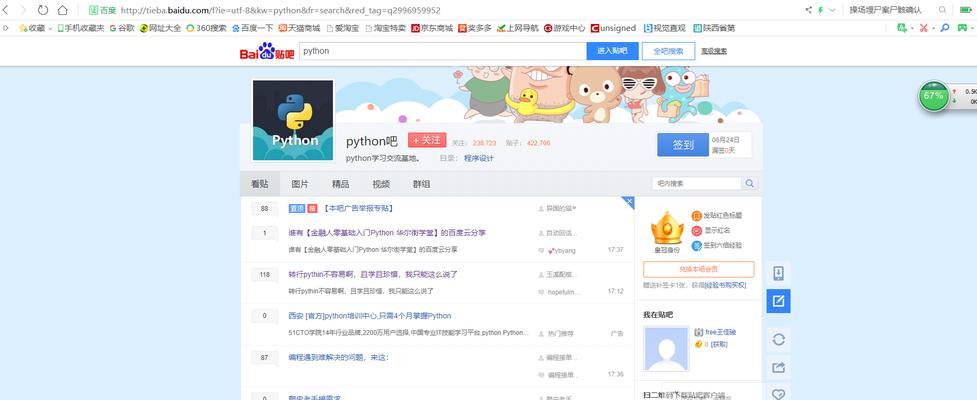The width and height of the screenshot is (977, 400).
Task: Reload the page with the refresh icon
Action: (x=43, y=10)
